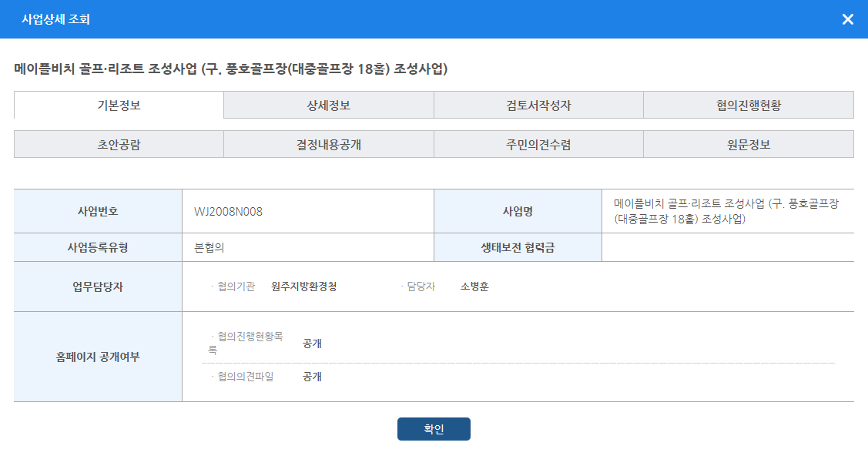Click the manager name 소병훈
Screen dimensions: 868x476
[474, 287]
